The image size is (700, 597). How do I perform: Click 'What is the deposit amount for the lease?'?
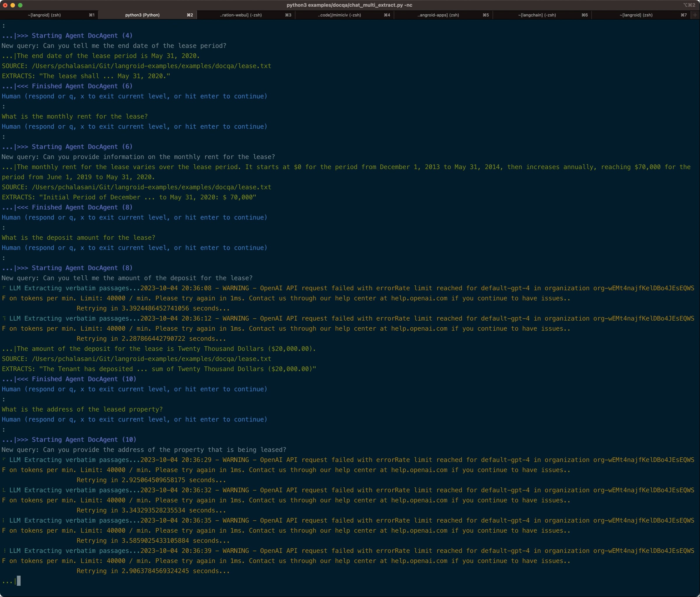pos(78,238)
